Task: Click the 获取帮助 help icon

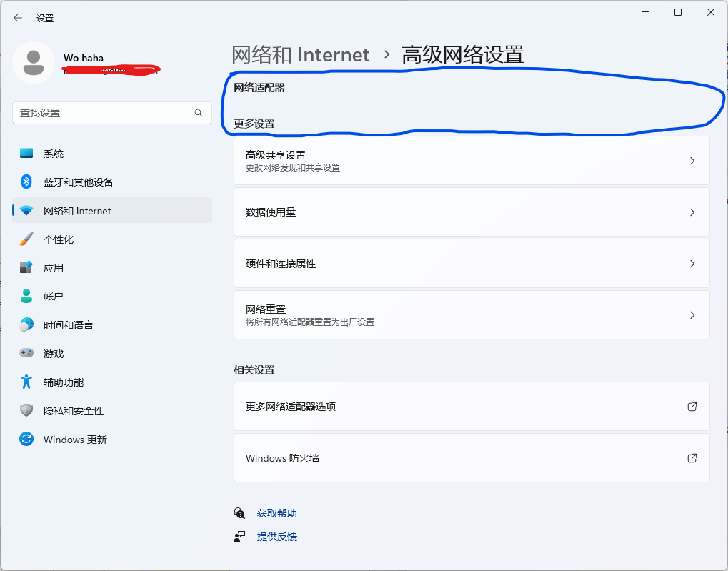Action: click(239, 513)
